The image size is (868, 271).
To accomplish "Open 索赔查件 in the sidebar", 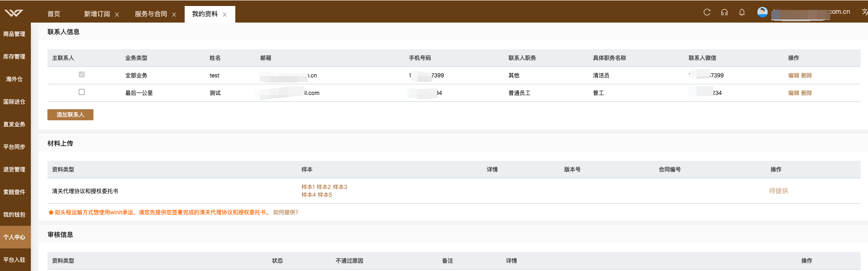I will click(x=14, y=192).
